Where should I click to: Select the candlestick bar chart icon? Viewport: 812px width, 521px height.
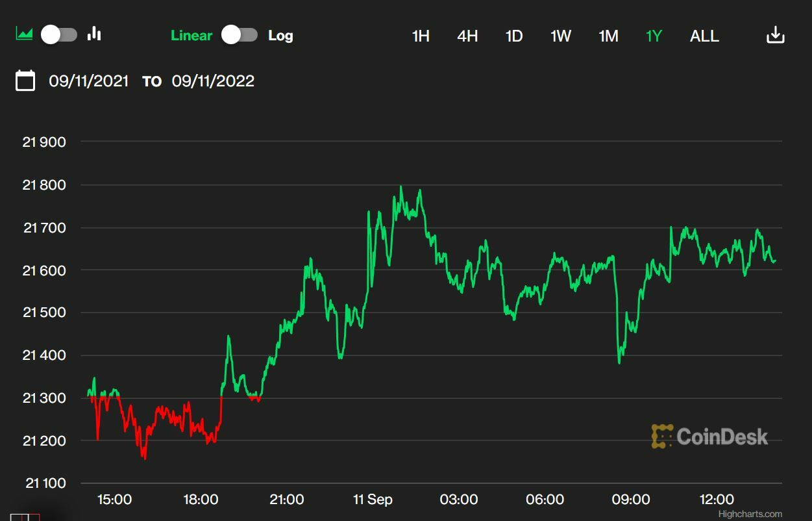click(x=95, y=34)
